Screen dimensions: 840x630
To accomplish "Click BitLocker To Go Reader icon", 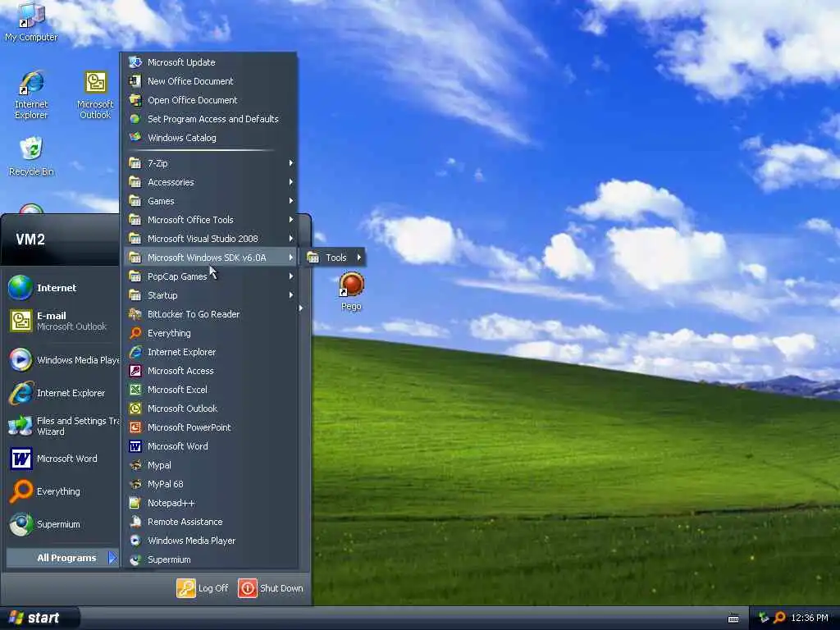I will [135, 314].
